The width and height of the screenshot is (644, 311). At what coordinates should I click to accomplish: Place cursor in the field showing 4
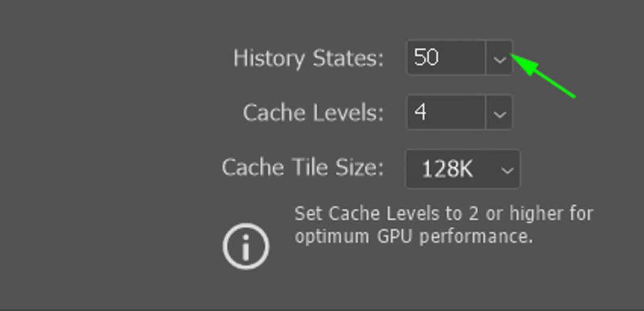click(x=446, y=112)
